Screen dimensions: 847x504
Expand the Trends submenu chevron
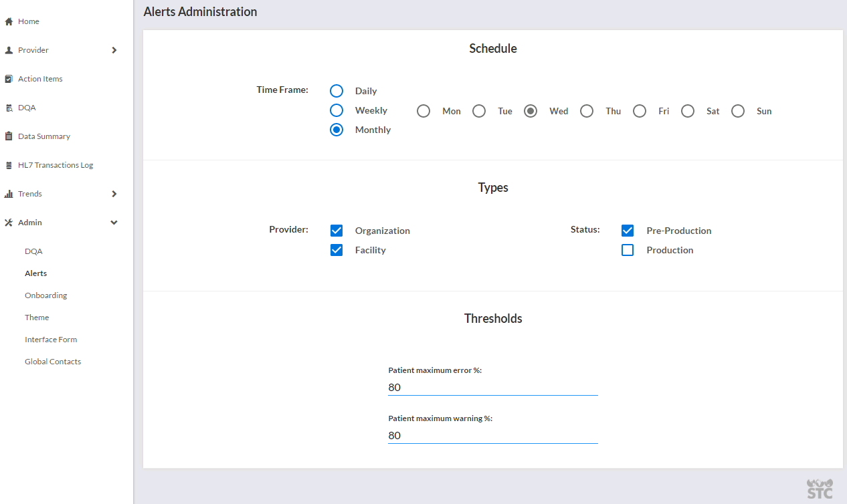[114, 194]
